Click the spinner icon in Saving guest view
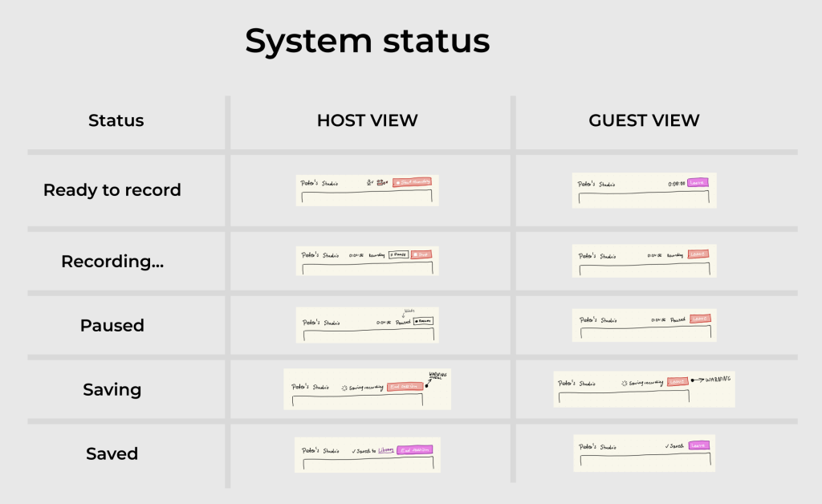822x504 pixels. click(624, 383)
